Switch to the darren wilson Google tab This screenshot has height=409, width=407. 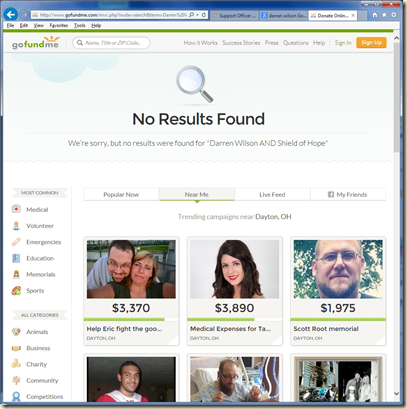(x=284, y=15)
